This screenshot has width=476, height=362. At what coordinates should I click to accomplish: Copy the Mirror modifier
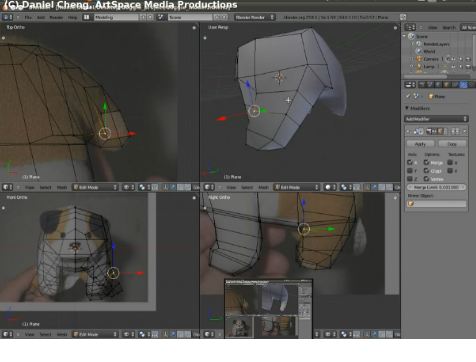coord(452,144)
